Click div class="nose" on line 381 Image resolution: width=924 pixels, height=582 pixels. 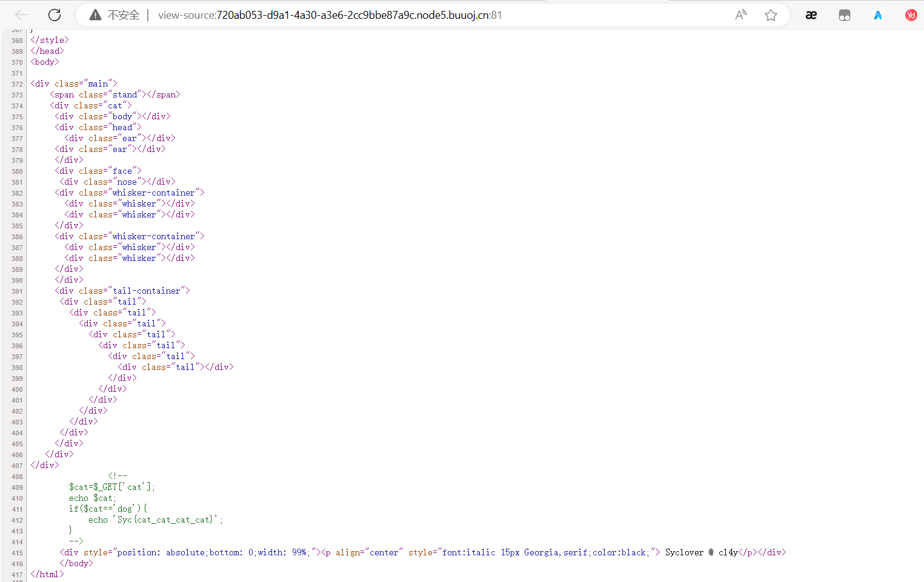pos(103,182)
